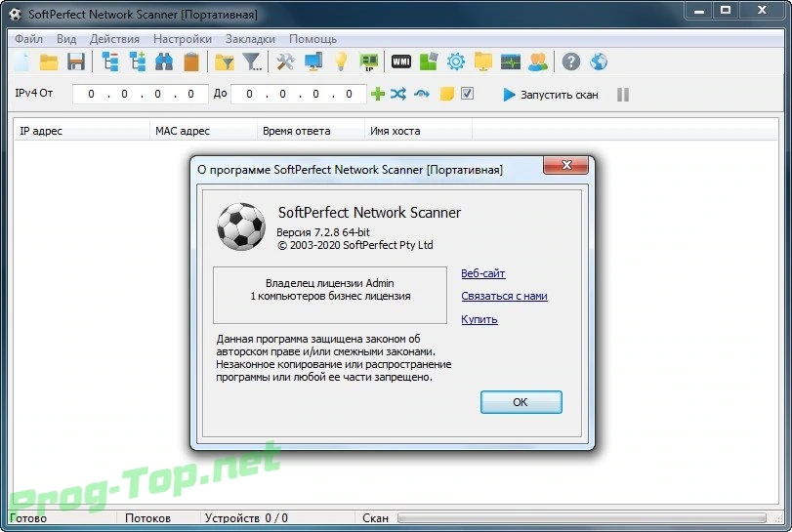Open a saved file via folder icon
792x532 pixels.
coord(49,62)
